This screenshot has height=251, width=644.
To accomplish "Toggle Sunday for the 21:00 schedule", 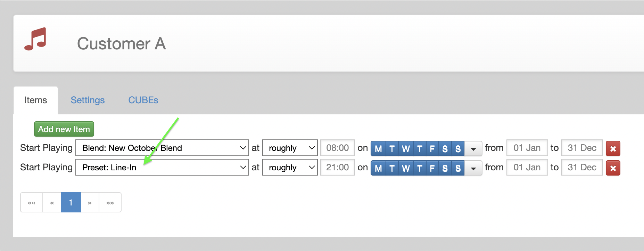I will coord(458,168).
